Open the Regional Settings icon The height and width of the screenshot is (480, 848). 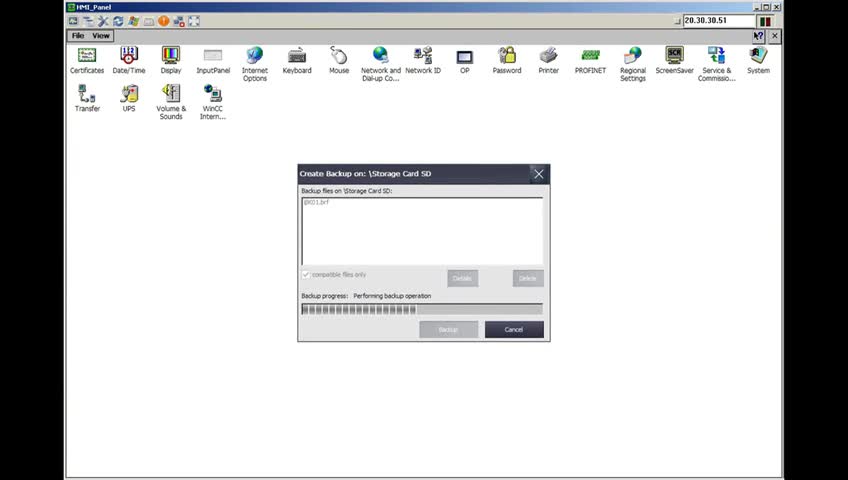633,64
